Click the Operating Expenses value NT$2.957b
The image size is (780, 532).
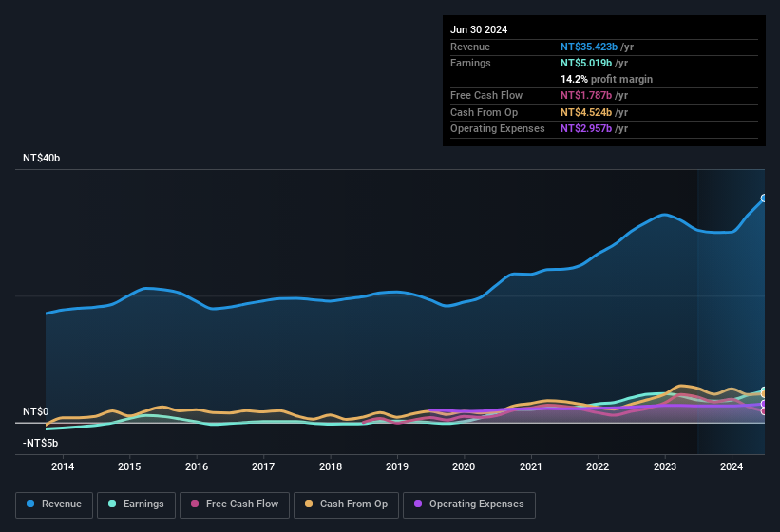pos(586,128)
